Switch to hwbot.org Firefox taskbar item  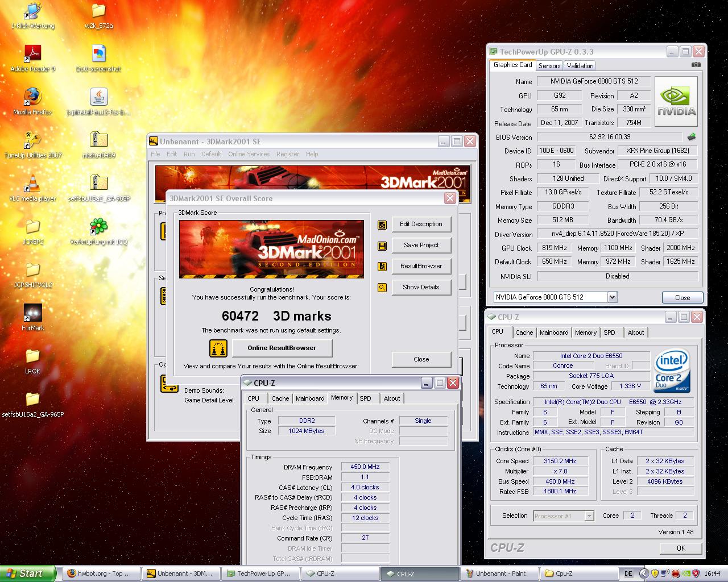(x=101, y=573)
